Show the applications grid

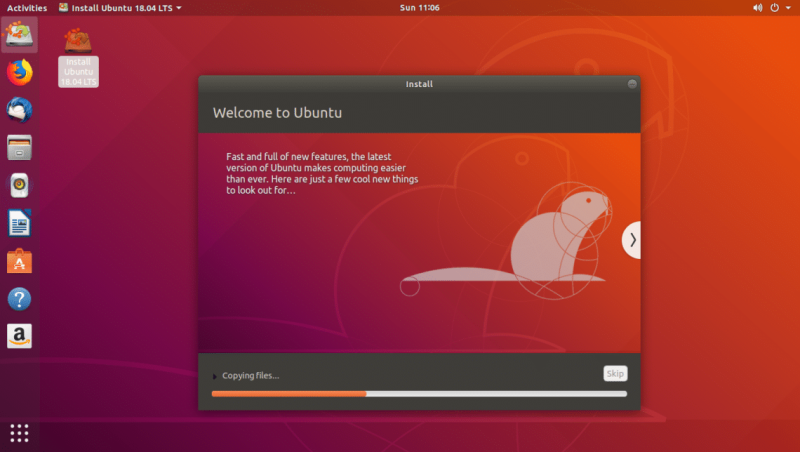coord(19,433)
